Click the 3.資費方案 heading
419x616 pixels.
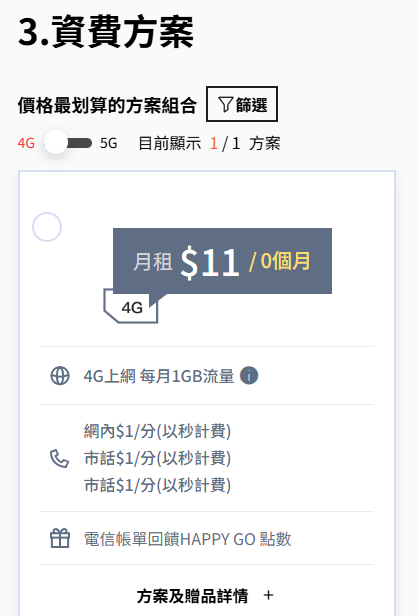pyautogui.click(x=106, y=32)
